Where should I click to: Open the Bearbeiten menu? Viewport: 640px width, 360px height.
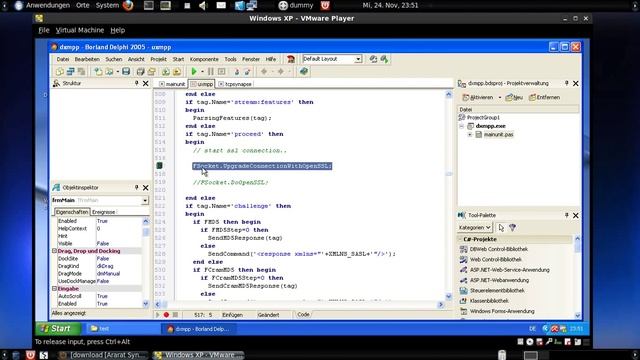pos(87,59)
